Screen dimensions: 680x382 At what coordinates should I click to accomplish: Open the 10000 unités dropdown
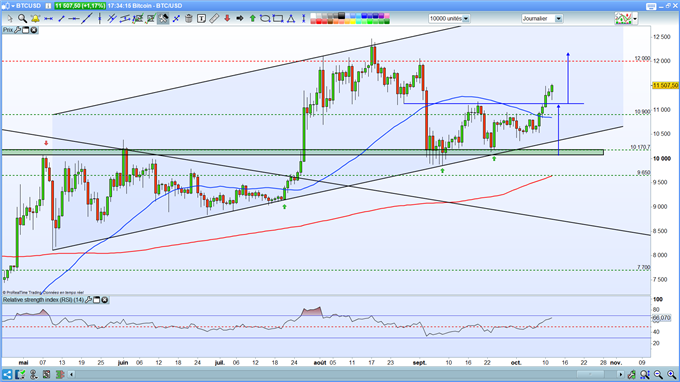[449, 19]
